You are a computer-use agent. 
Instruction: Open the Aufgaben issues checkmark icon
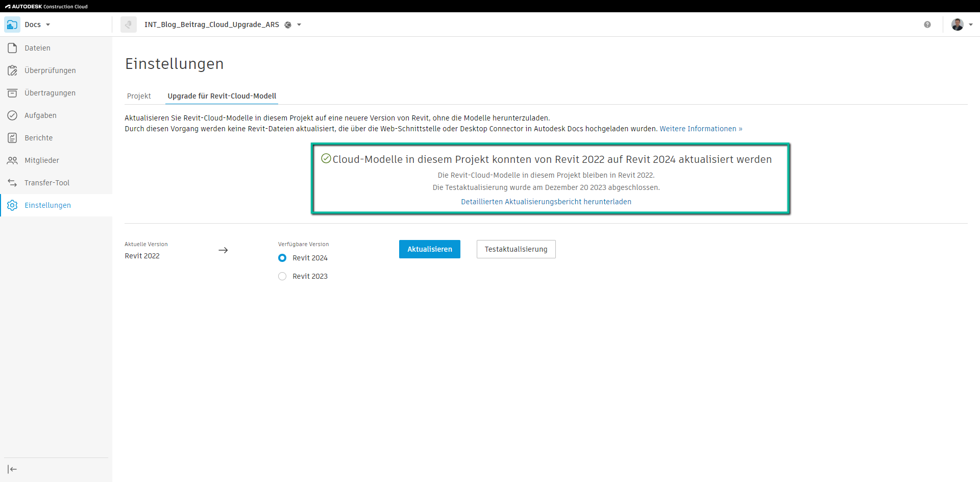click(12, 115)
